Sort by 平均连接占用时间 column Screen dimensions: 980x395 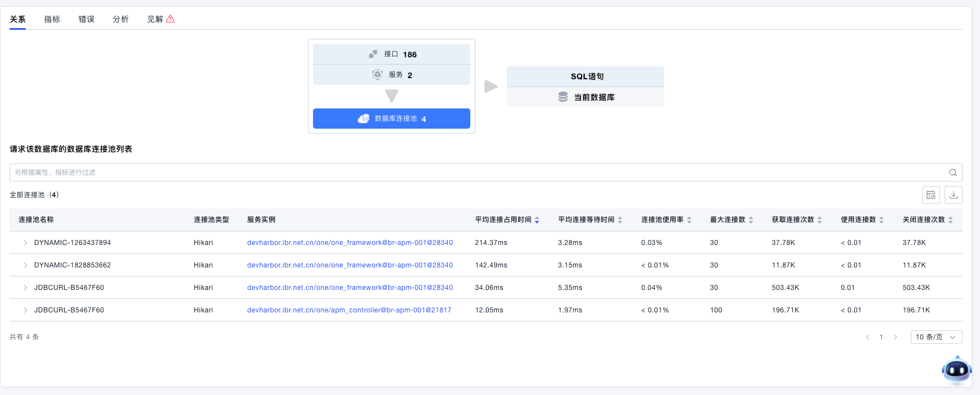537,220
